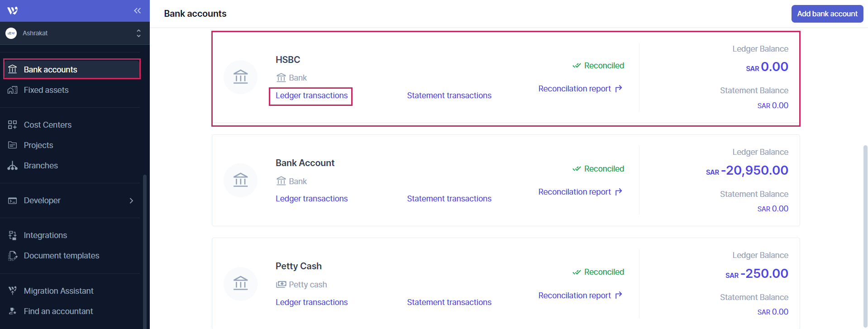Click the Migration Assistant sidebar icon

[13, 291]
